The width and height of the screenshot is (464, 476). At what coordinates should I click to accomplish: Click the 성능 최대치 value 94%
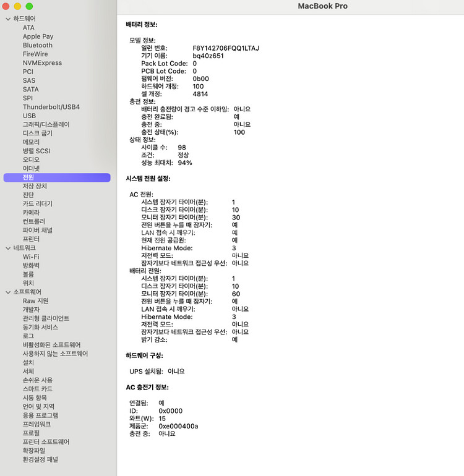(x=185, y=163)
